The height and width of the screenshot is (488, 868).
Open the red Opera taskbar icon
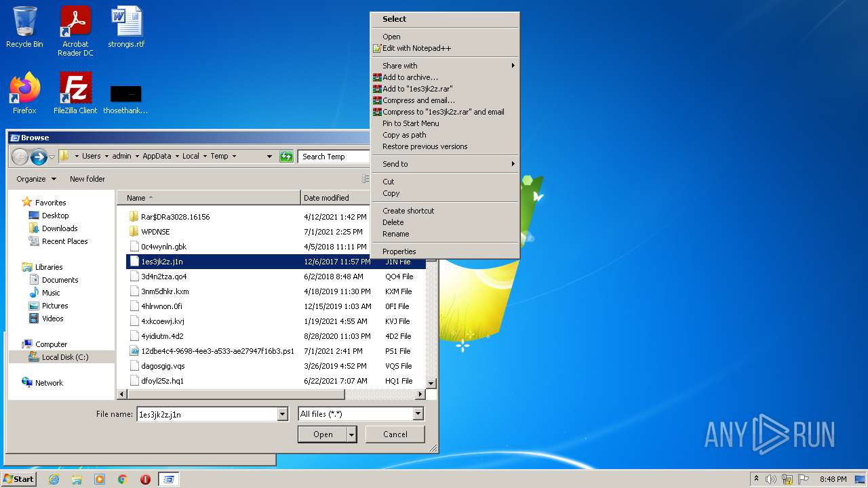tap(145, 479)
